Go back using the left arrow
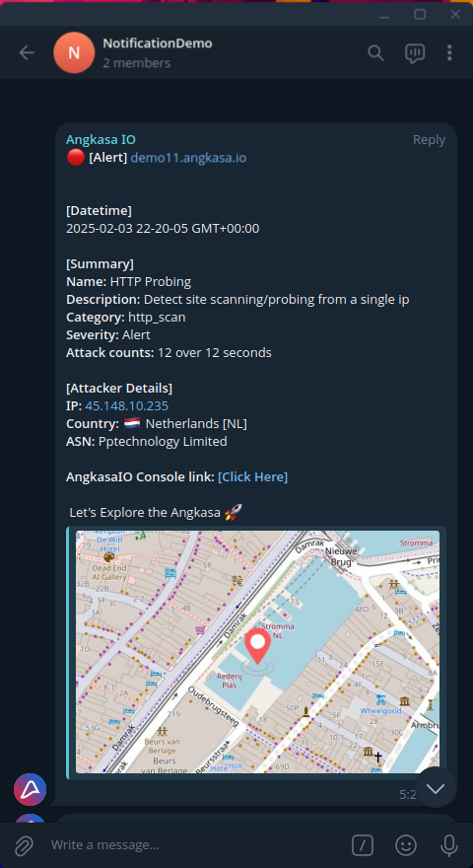 [x=27, y=52]
